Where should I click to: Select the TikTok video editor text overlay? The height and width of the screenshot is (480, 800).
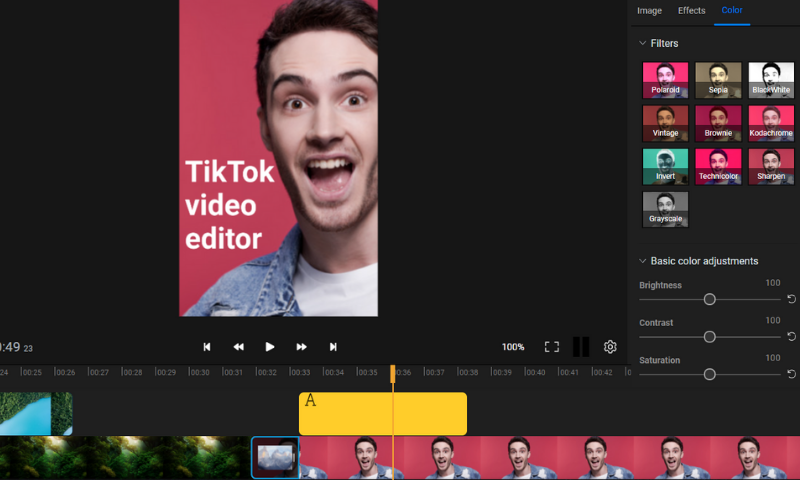(x=229, y=205)
